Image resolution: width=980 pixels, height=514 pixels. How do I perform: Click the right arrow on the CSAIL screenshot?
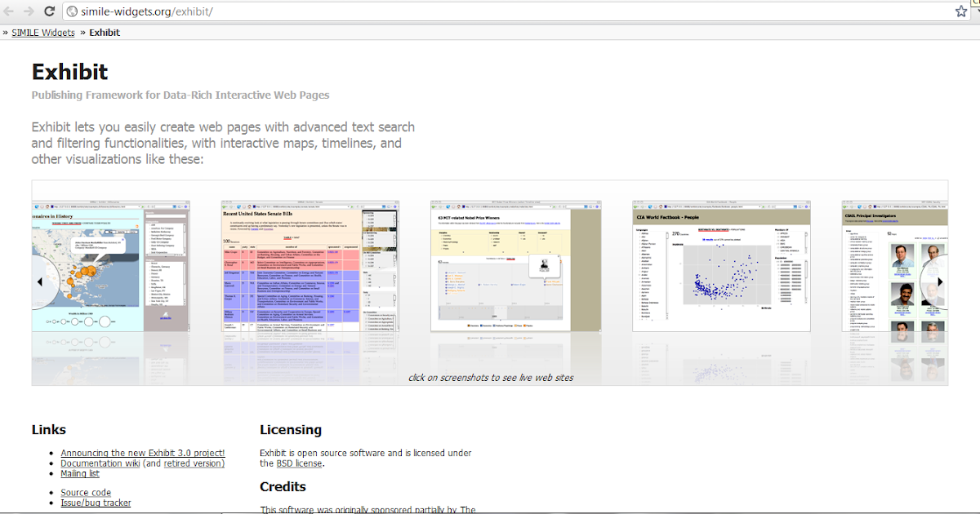click(941, 281)
